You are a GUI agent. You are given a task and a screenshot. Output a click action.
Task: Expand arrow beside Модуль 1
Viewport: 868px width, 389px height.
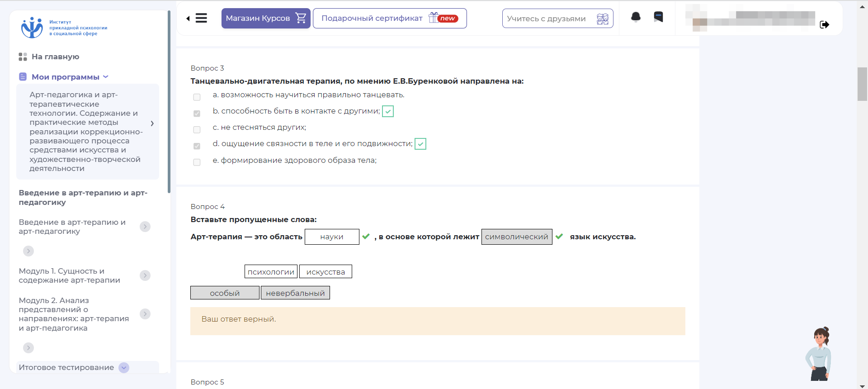(x=145, y=275)
